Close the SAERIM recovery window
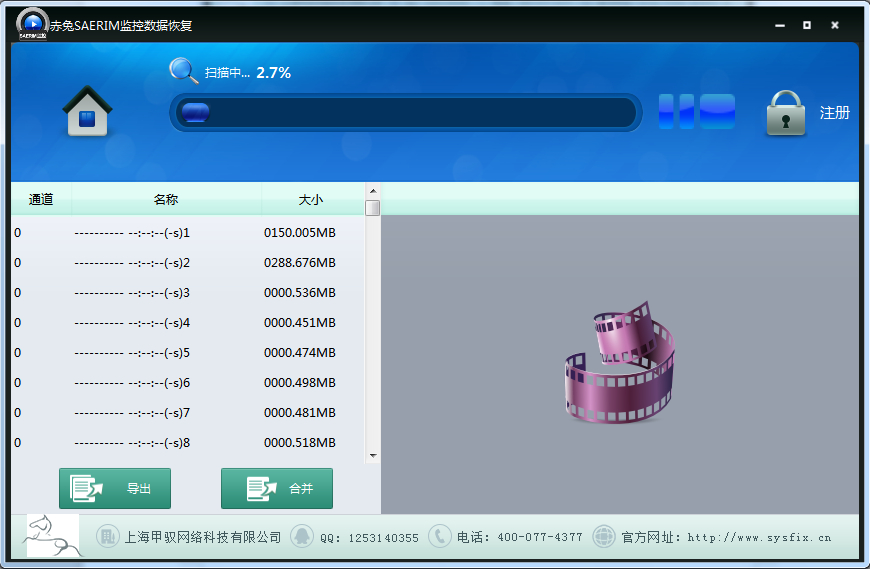 (x=834, y=25)
